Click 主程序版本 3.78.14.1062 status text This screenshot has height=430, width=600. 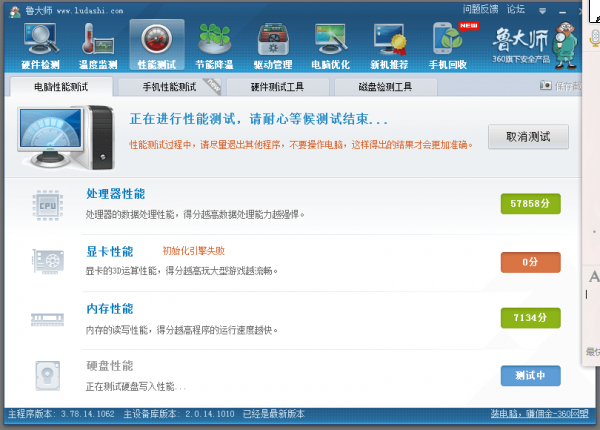pyautogui.click(x=61, y=414)
